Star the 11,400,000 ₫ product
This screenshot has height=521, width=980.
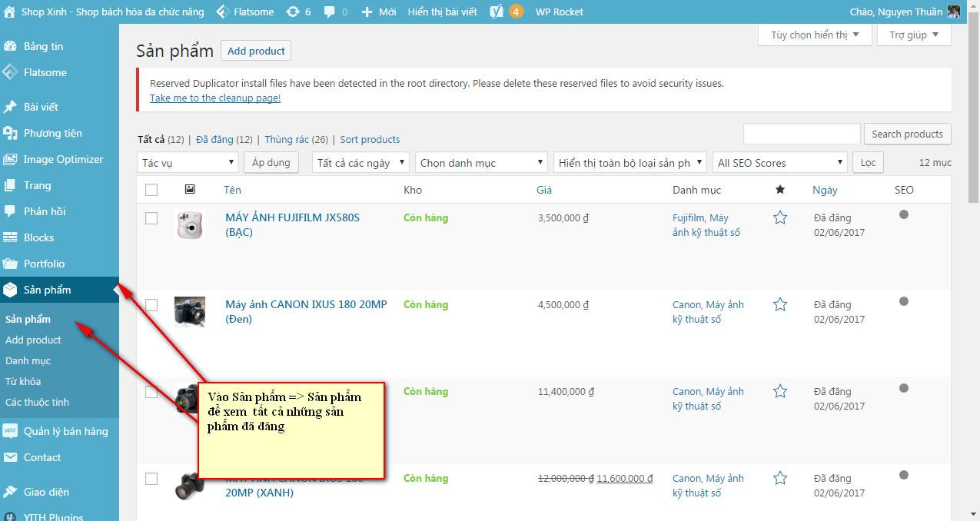click(x=780, y=391)
